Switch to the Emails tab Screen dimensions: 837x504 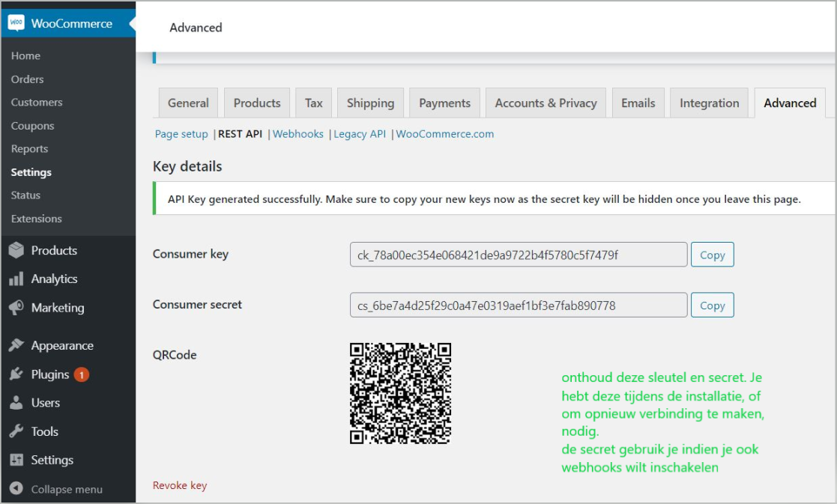click(638, 103)
